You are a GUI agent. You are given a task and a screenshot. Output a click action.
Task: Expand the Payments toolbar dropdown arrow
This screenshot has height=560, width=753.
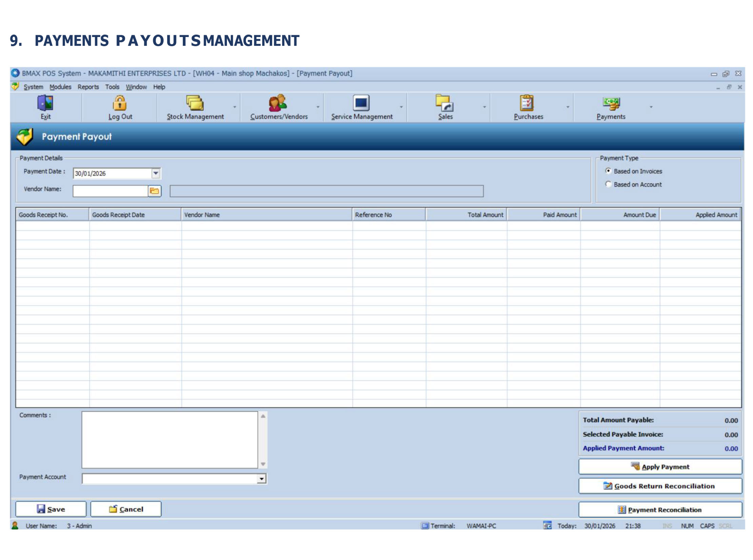(651, 107)
